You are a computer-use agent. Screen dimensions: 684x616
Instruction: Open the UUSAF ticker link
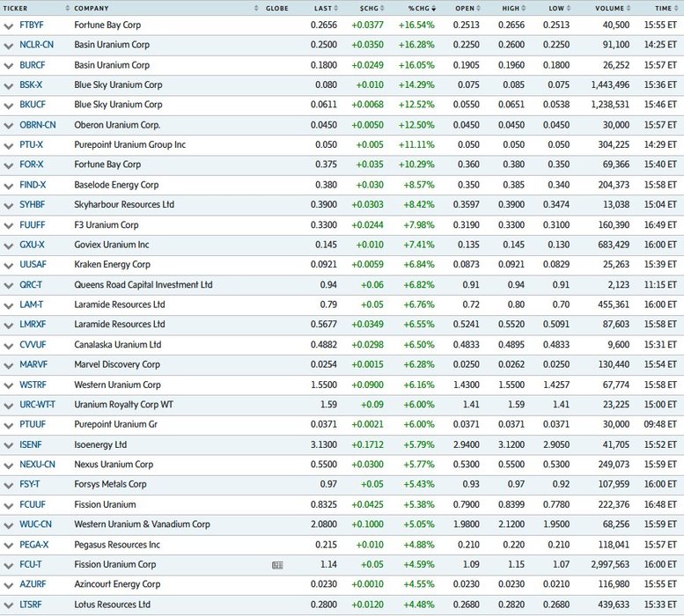pyautogui.click(x=33, y=264)
